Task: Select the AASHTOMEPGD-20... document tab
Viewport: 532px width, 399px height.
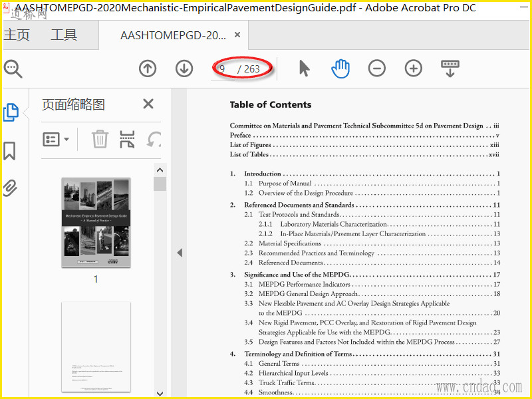Action: coord(173,35)
